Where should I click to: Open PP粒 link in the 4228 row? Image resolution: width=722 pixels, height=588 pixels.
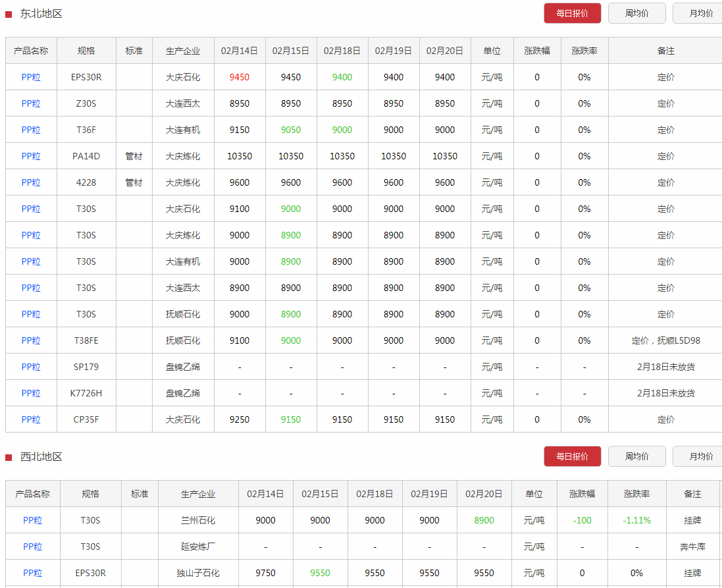pyautogui.click(x=31, y=182)
